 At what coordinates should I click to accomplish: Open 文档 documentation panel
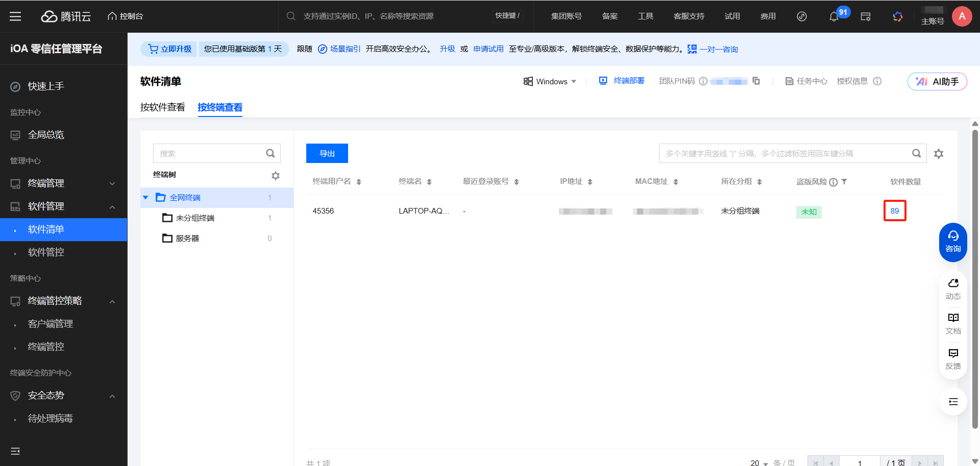tap(953, 324)
